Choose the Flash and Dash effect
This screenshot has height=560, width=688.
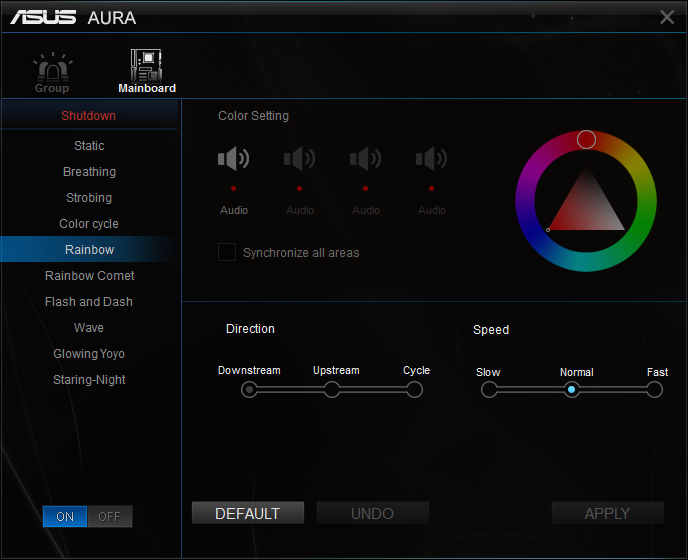(89, 302)
